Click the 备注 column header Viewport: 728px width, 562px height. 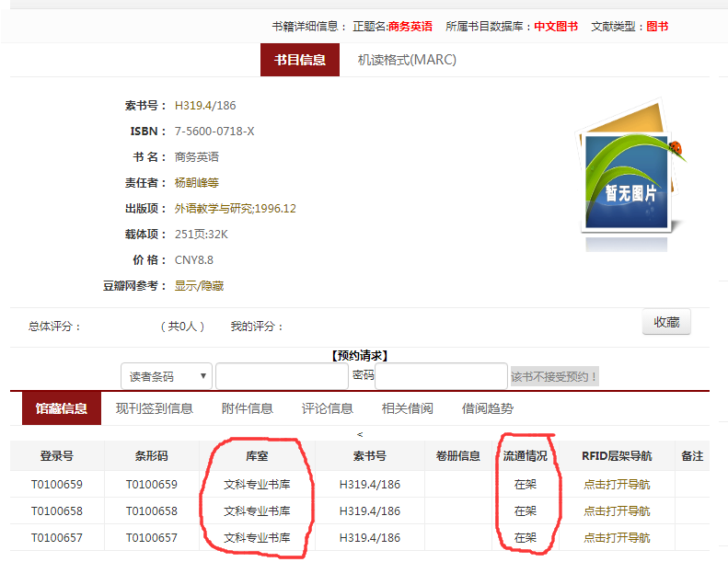(x=692, y=455)
